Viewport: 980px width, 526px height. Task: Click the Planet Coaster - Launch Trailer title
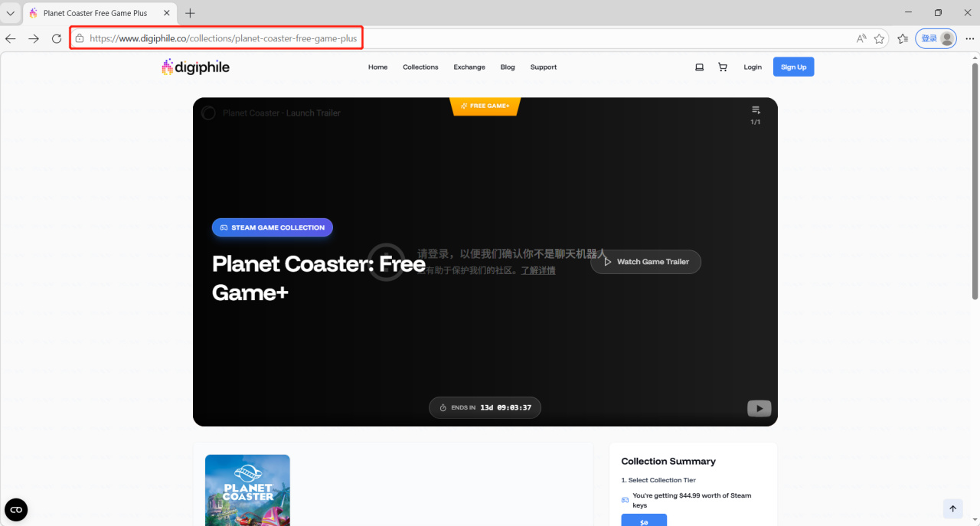click(x=282, y=113)
